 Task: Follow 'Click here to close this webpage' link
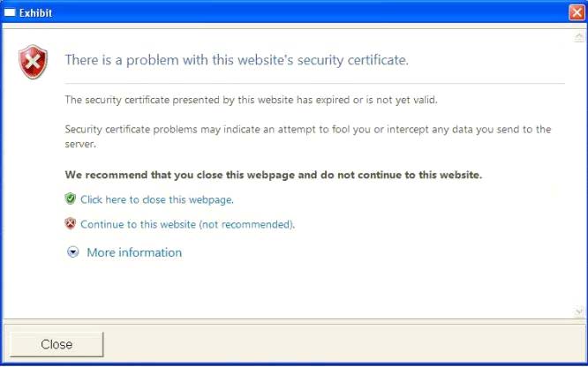point(157,199)
